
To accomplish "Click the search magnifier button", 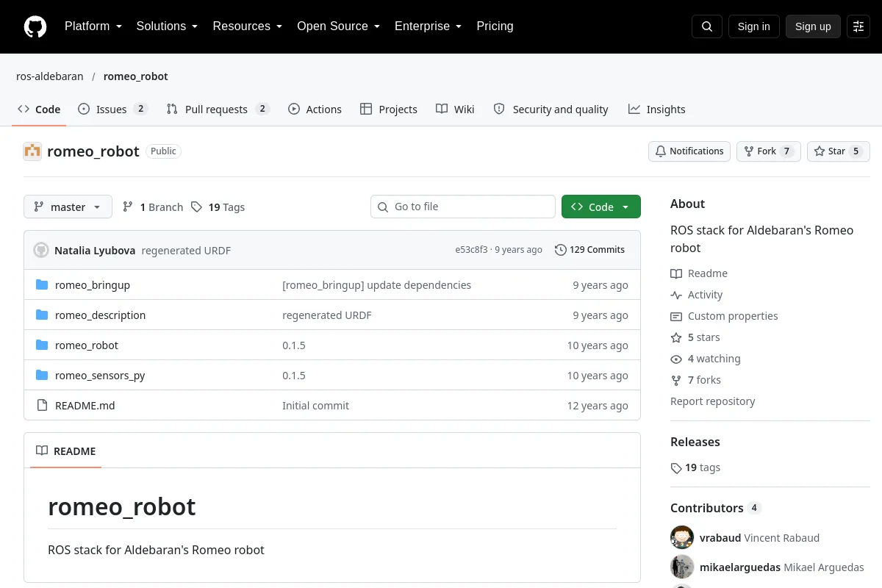I will 707,26.
